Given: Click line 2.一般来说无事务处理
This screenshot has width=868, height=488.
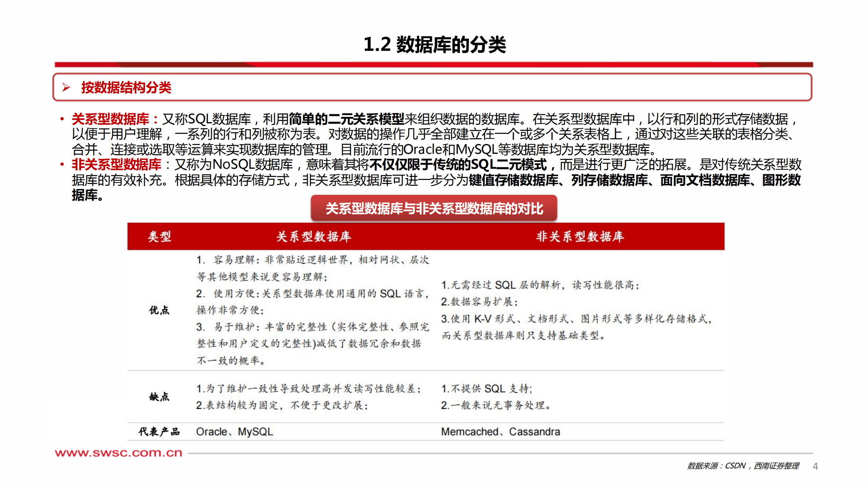Looking at the screenshot, I should pyautogui.click(x=496, y=405).
